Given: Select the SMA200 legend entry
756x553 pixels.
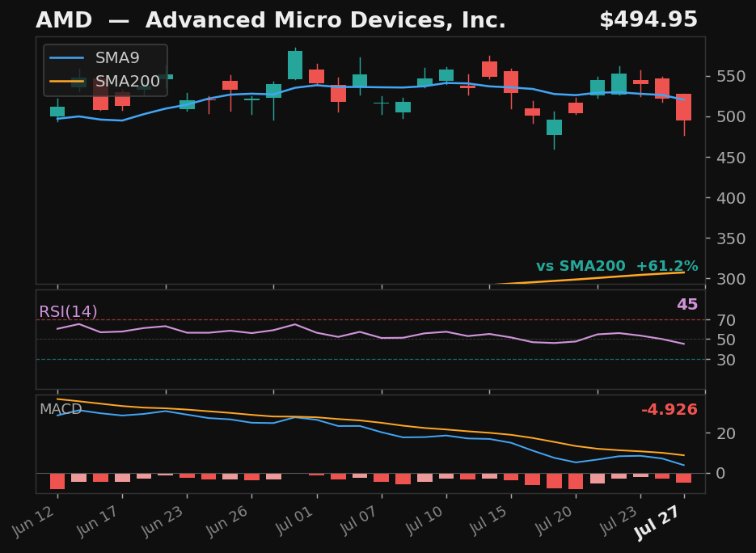Looking at the screenshot, I should 104,81.
